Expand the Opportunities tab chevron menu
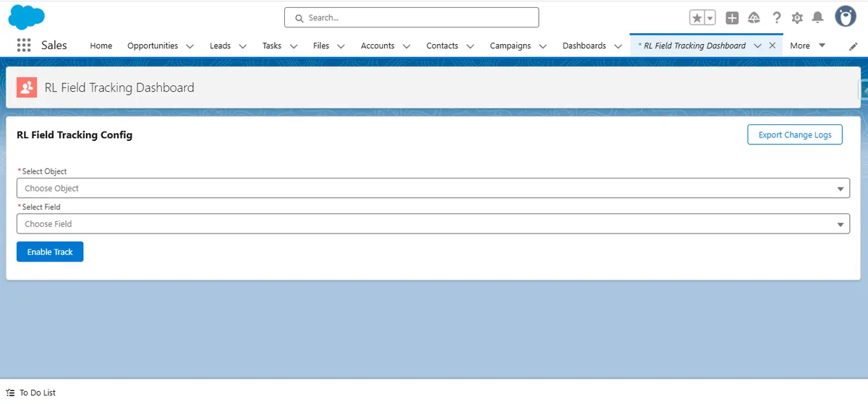This screenshot has height=404, width=868. (x=190, y=46)
